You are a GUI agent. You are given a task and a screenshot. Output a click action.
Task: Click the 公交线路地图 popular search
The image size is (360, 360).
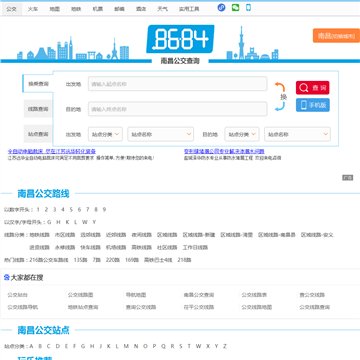click(x=257, y=307)
